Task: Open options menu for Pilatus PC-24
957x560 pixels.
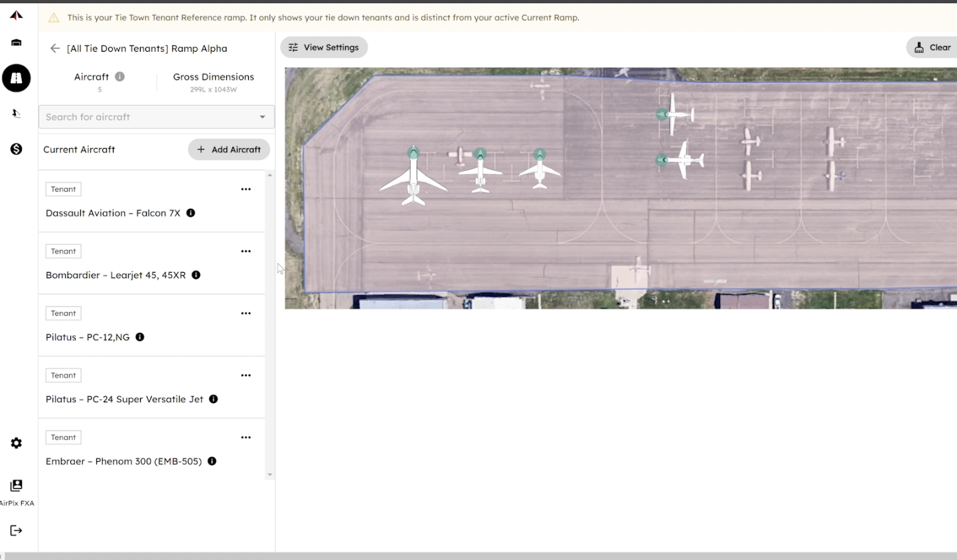Action: pyautogui.click(x=246, y=376)
